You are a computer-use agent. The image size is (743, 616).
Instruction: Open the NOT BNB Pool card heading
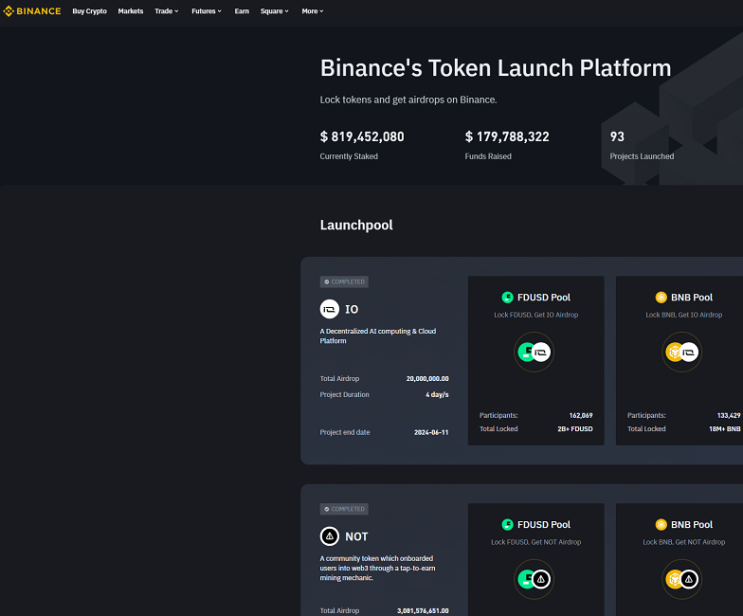click(x=691, y=525)
